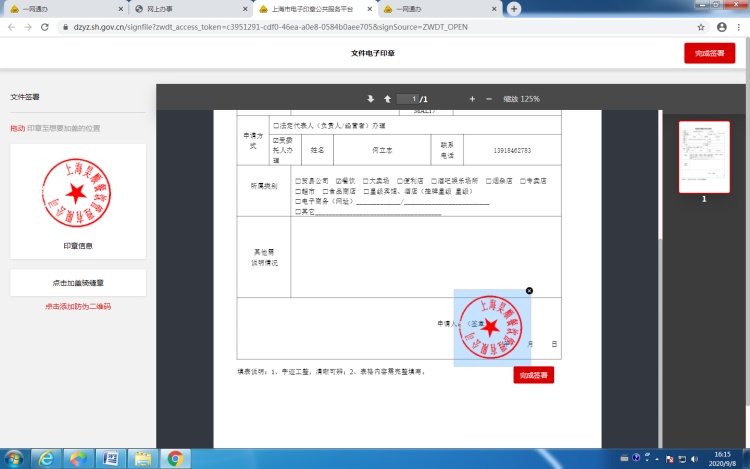The height and width of the screenshot is (469, 750).
Task: Open Chrome profile account icon
Action: (x=720, y=27)
